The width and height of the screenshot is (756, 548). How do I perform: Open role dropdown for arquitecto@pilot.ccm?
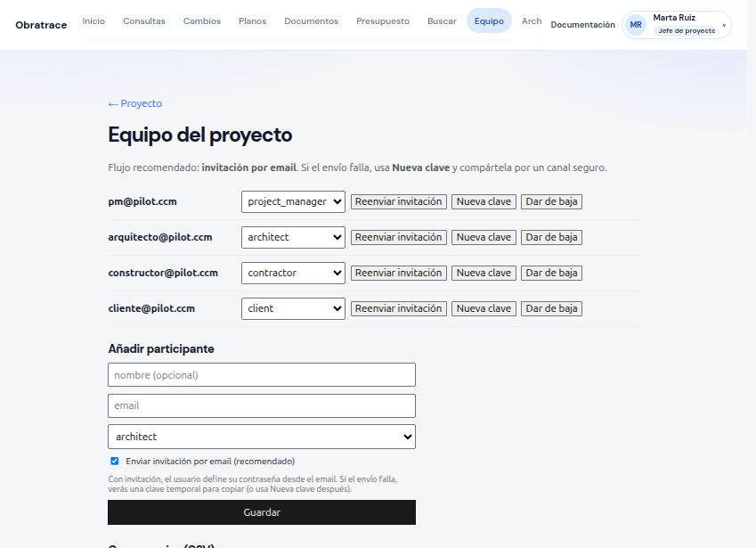(x=293, y=237)
